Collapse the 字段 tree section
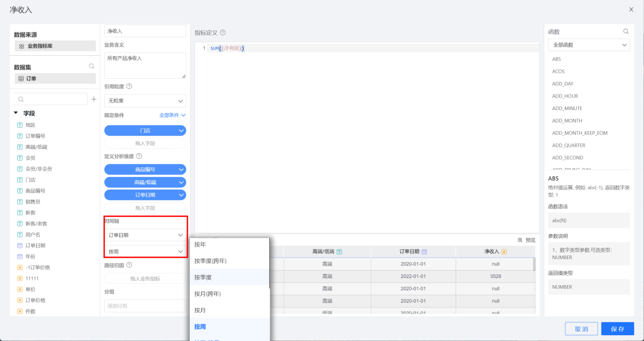 pyautogui.click(x=16, y=113)
